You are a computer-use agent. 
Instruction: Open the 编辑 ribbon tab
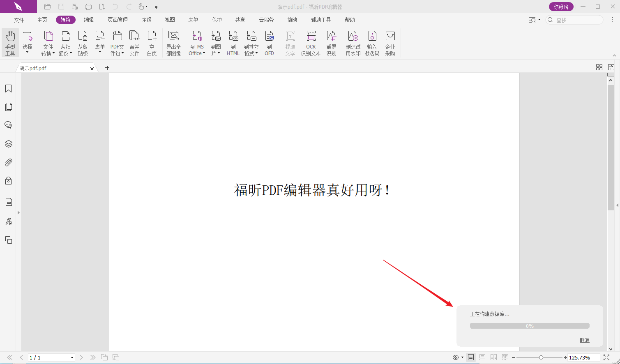(x=89, y=20)
